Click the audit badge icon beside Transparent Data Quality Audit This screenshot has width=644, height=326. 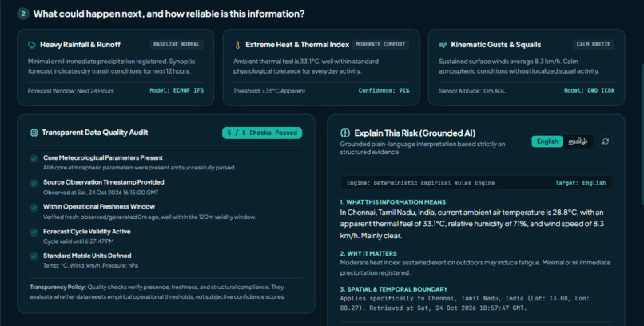[34, 133]
